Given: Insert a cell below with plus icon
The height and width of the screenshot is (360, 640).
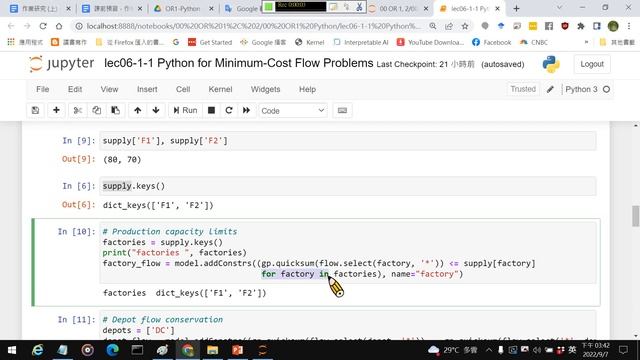Looking at the screenshot, I should pos(56,110).
